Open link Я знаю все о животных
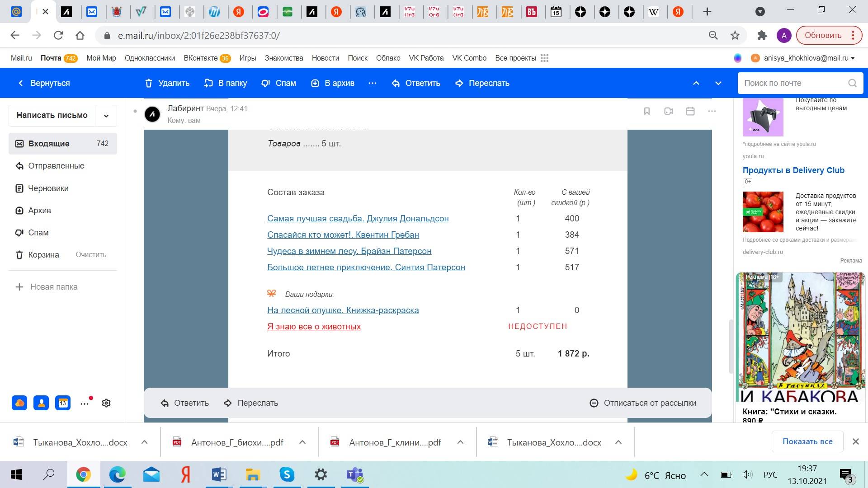 coord(314,327)
